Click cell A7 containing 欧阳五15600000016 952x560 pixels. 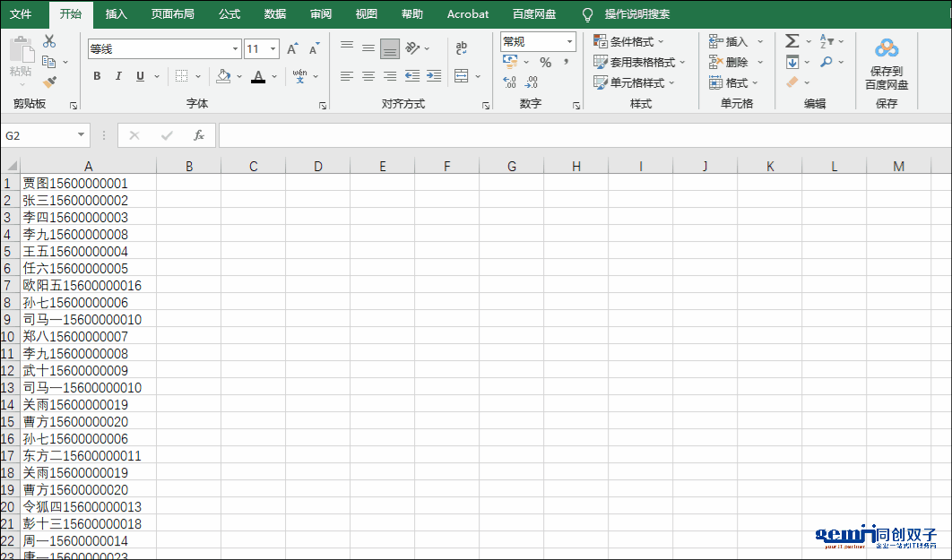82,286
